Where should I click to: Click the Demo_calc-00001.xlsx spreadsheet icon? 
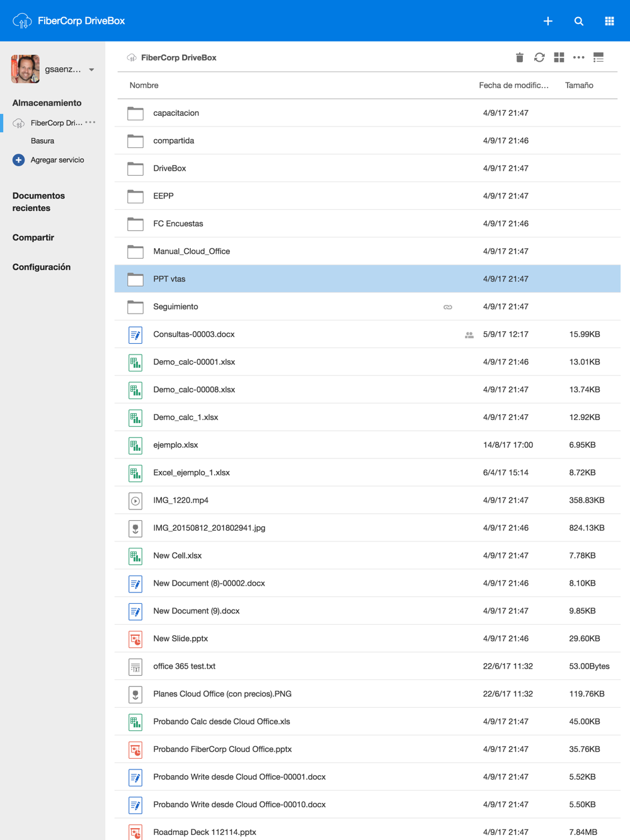pos(135,362)
